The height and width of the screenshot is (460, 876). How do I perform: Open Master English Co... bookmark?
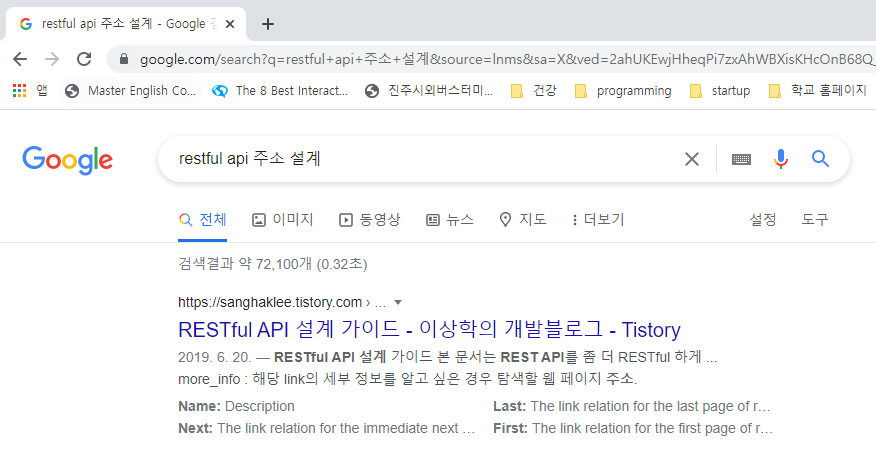click(131, 91)
